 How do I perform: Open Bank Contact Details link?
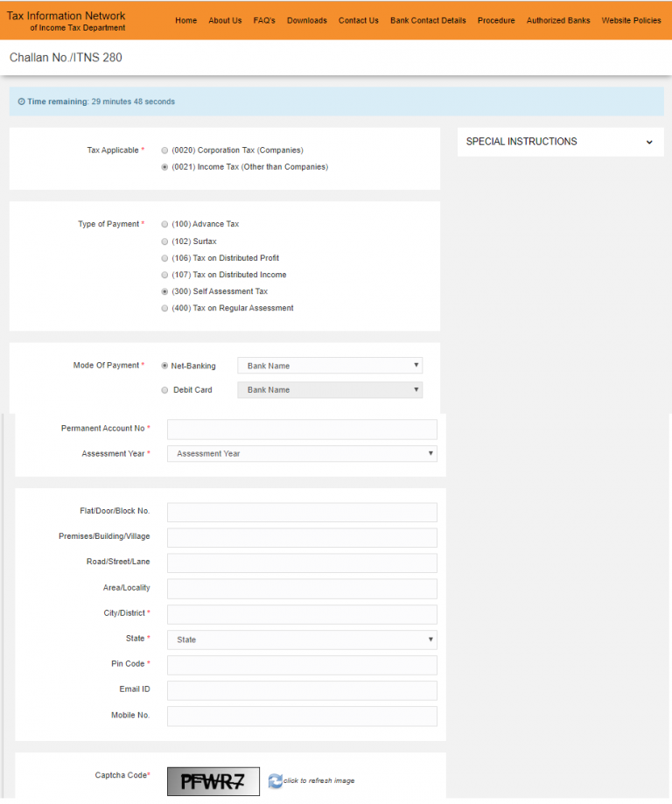[x=428, y=21]
